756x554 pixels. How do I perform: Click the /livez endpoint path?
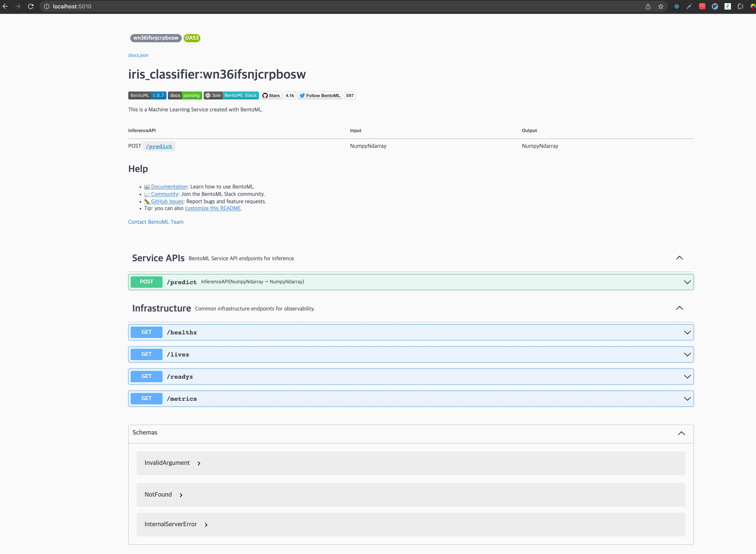(178, 355)
